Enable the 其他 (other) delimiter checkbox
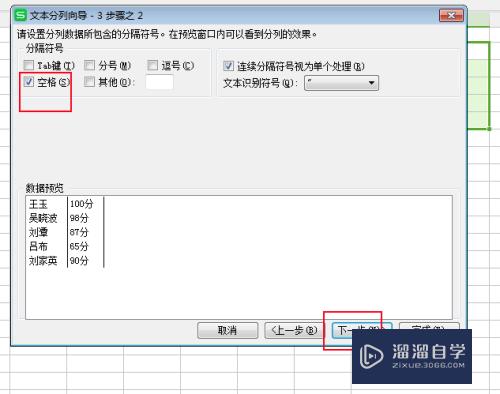The image size is (500, 394). pyautogui.click(x=89, y=82)
